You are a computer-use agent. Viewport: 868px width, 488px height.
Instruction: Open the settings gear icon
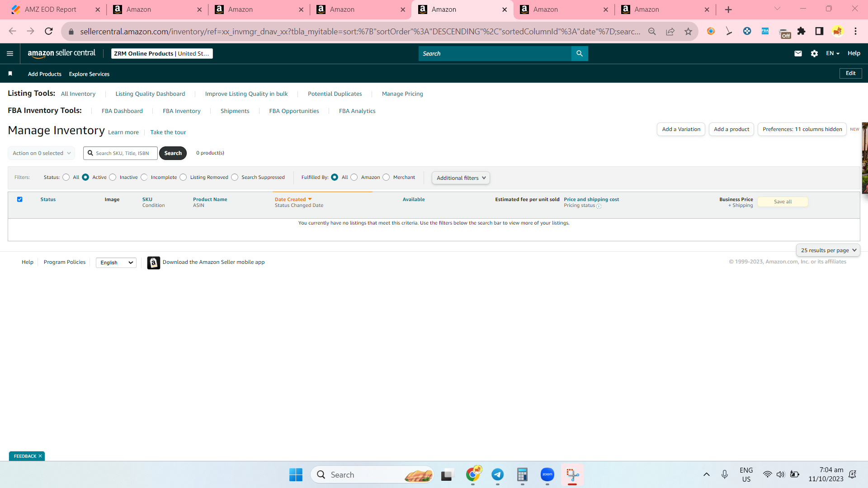[x=814, y=53]
